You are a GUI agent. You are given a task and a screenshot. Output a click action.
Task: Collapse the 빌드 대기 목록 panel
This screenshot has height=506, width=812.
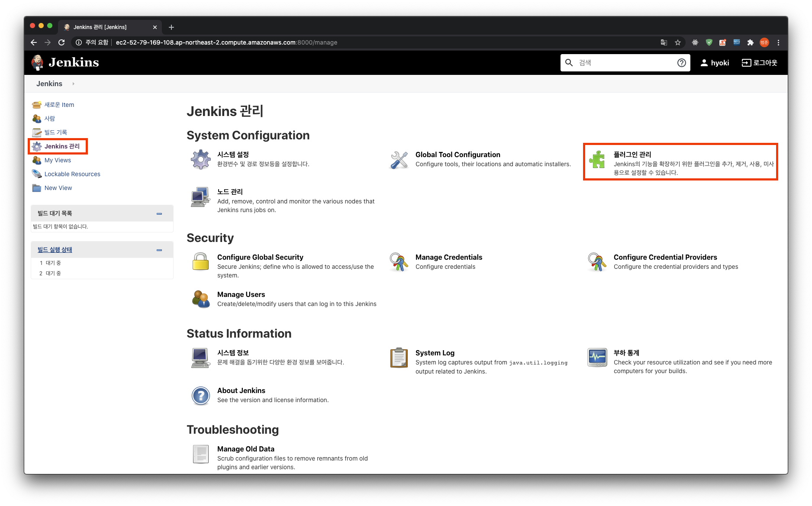click(x=159, y=213)
